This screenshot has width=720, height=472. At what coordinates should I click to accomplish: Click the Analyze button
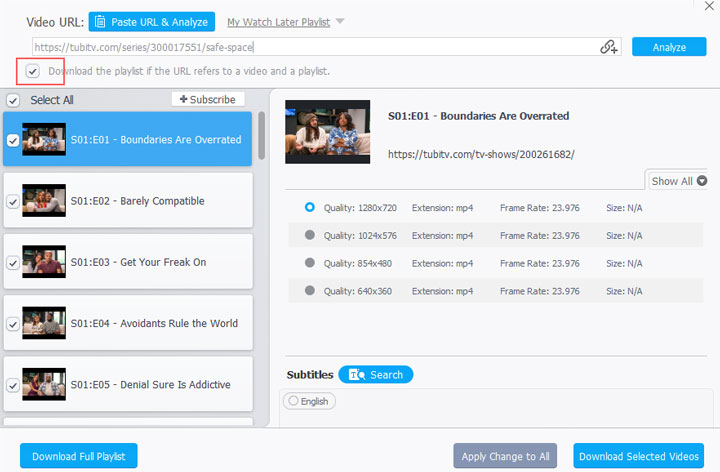669,47
